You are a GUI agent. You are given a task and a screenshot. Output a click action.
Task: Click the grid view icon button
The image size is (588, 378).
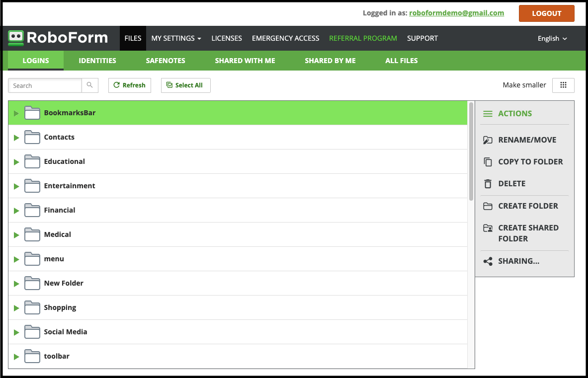click(x=563, y=85)
